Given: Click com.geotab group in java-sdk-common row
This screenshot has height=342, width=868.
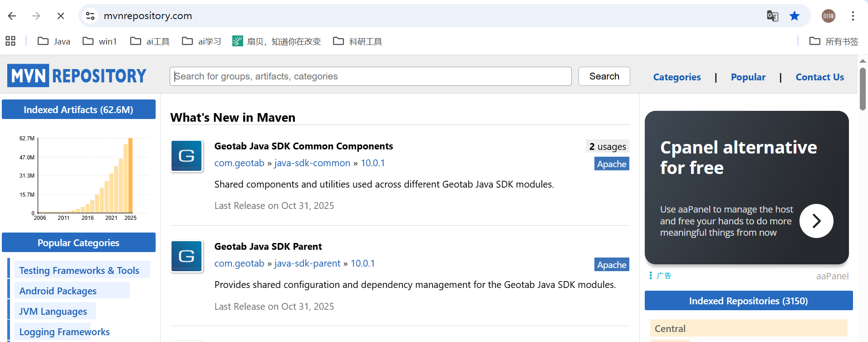Looking at the screenshot, I should [239, 163].
